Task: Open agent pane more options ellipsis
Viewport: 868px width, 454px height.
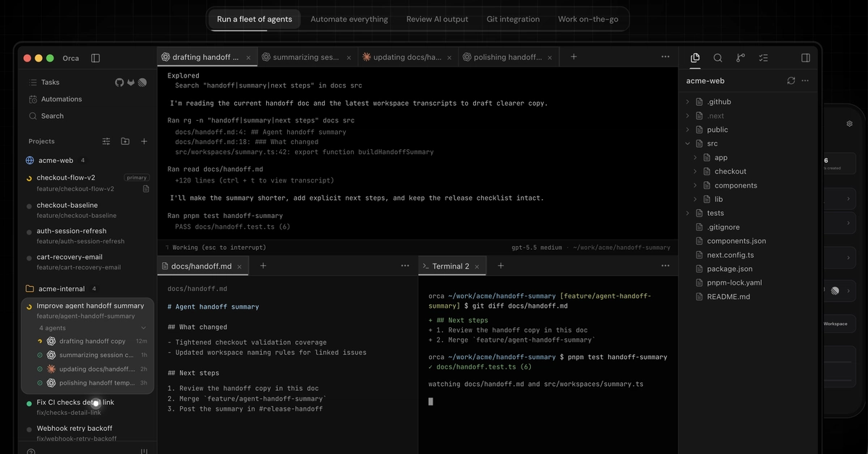Action: coord(665,56)
